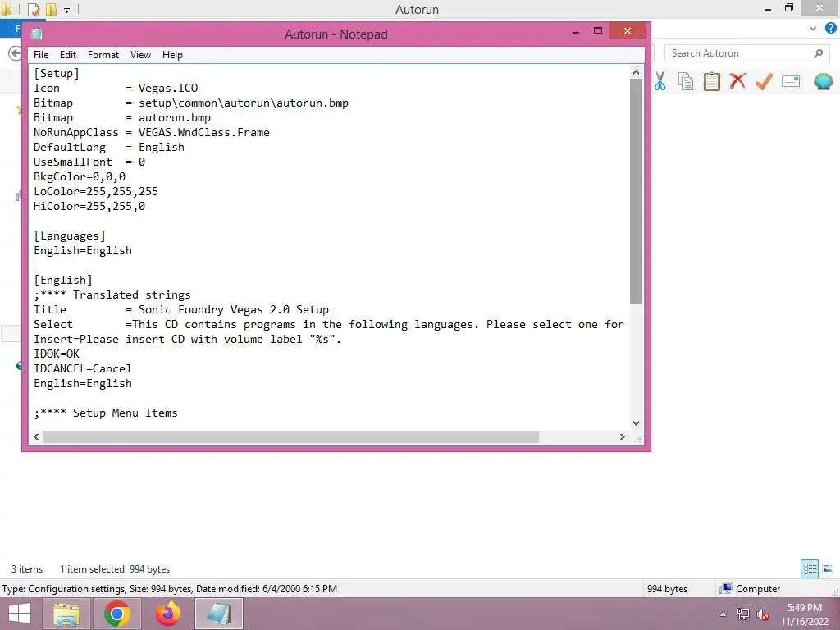
Task: Click the 'HiColor=255,255,0' line
Action: [x=89, y=206]
